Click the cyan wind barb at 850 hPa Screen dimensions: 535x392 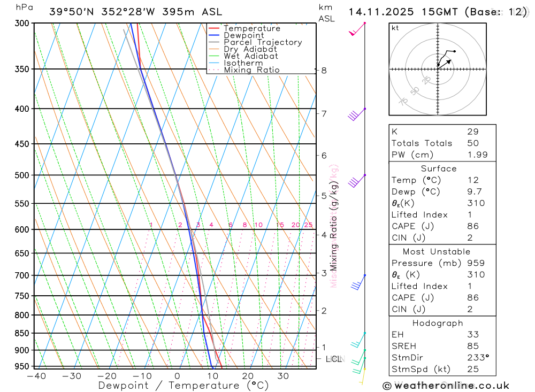pyautogui.click(x=358, y=340)
